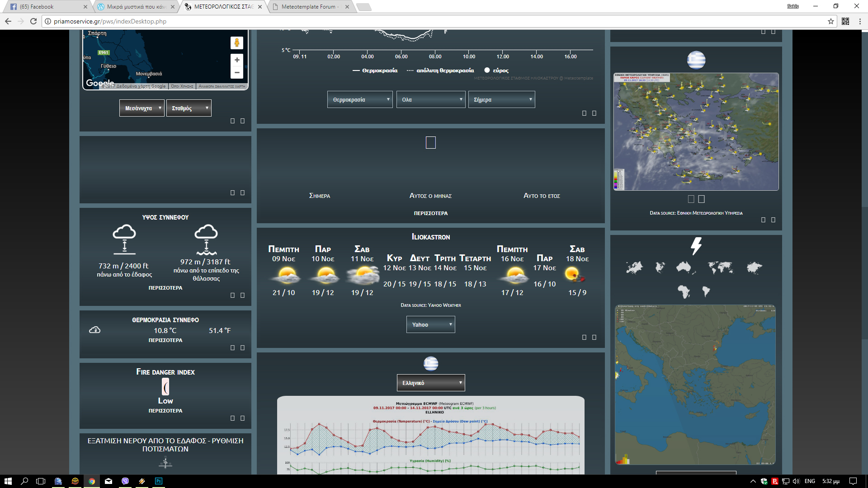Viewport: 868px width, 488px height.
Task: Open the ECMWF meteogram chart image
Action: [x=431, y=435]
